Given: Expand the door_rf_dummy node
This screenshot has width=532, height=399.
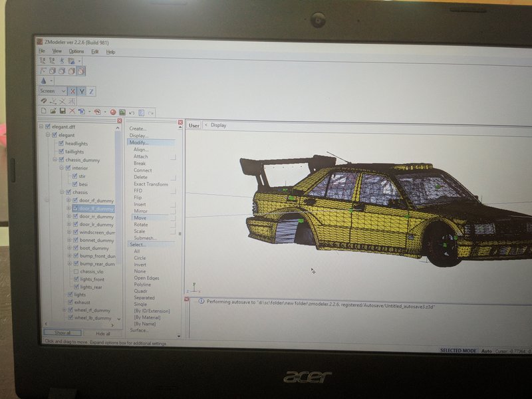Looking at the screenshot, I should click(69, 200).
